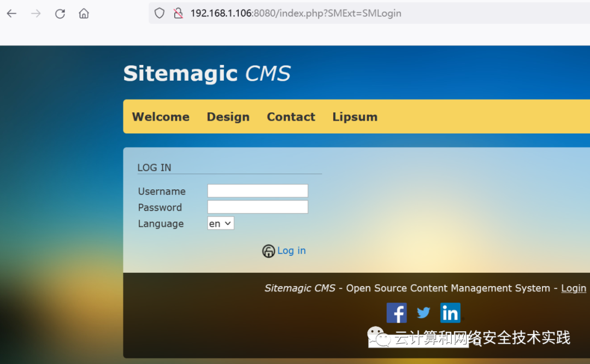Open the Welcome menu item
590x364 pixels.
pyautogui.click(x=161, y=117)
